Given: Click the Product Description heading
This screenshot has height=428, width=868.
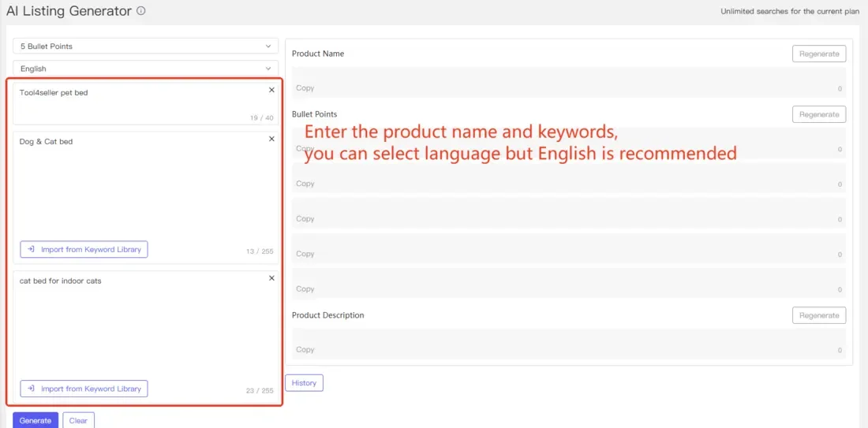Looking at the screenshot, I should [327, 315].
